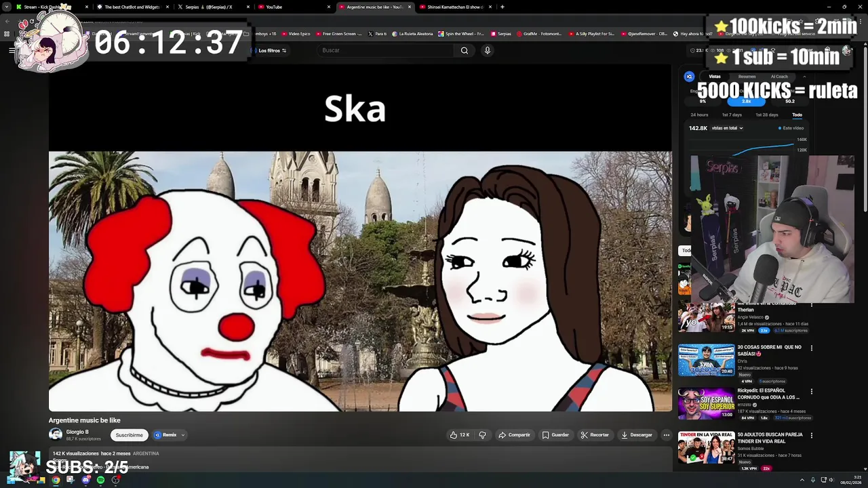868x488 pixels.
Task: Open 'TINDER EN LA VIDA REAL' thumbnail
Action: point(706,448)
